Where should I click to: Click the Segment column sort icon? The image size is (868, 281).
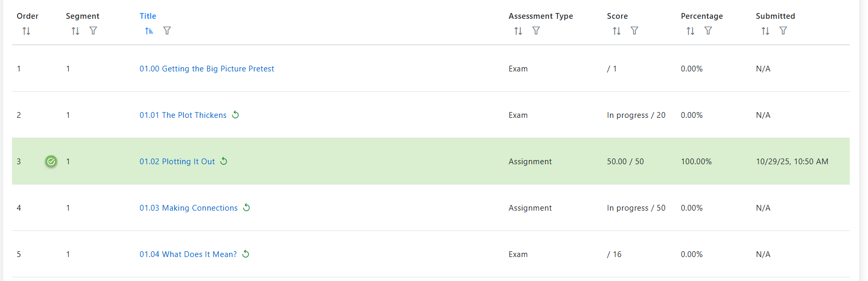coord(75,31)
